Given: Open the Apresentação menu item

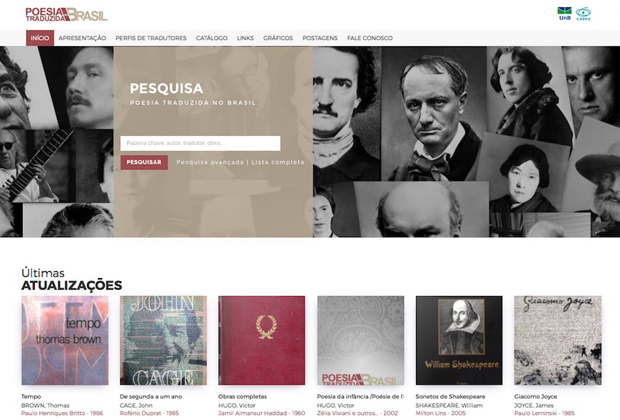Looking at the screenshot, I should 82,38.
